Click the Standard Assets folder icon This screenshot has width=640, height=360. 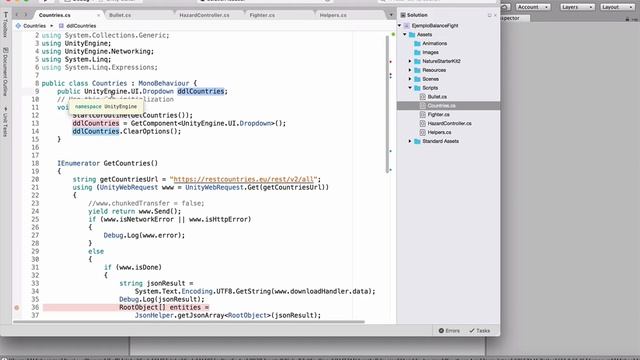point(417,141)
